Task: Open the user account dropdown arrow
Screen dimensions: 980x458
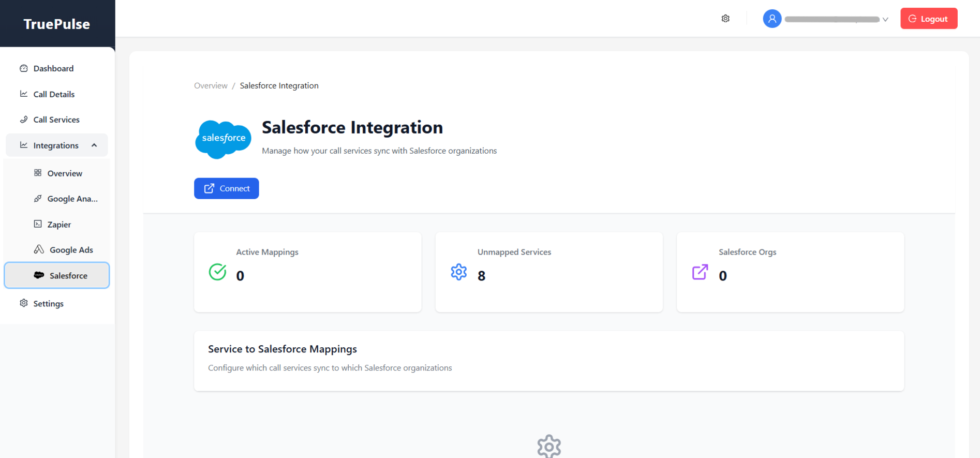Action: (885, 20)
